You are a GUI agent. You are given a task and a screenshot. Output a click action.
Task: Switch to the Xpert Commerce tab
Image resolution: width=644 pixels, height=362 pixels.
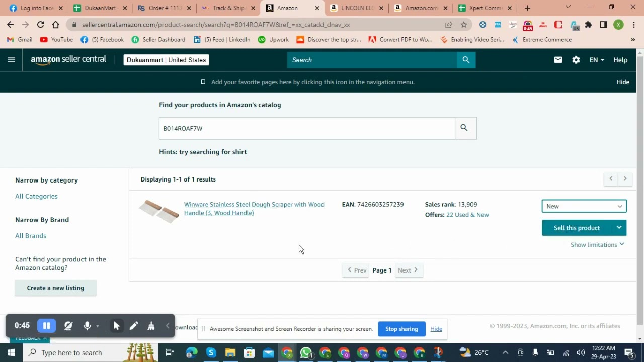pos(485,8)
